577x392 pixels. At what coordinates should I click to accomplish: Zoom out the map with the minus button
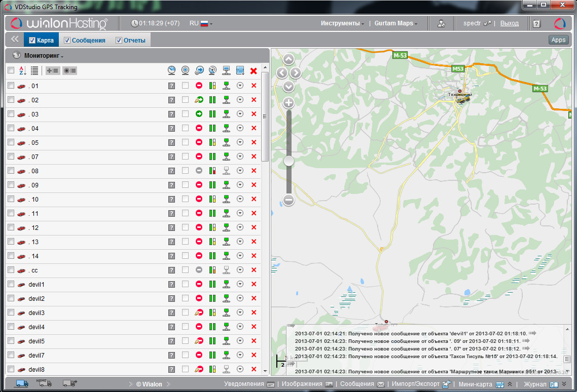pos(288,200)
